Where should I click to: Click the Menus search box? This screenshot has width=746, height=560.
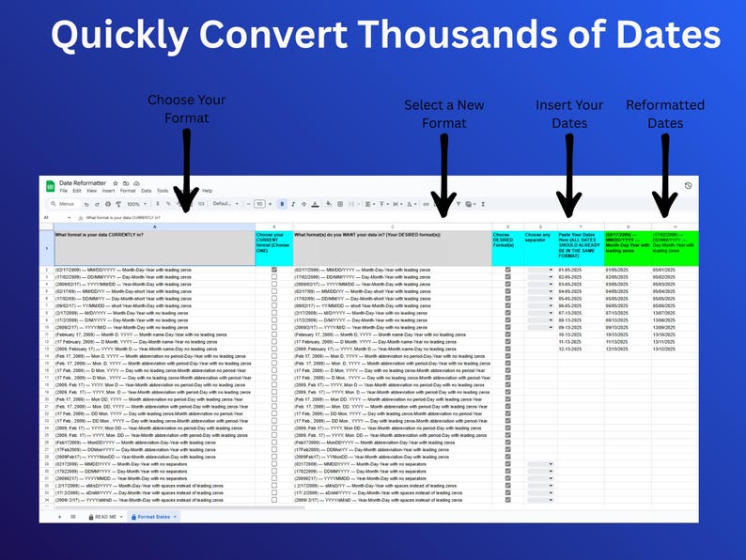[x=64, y=204]
